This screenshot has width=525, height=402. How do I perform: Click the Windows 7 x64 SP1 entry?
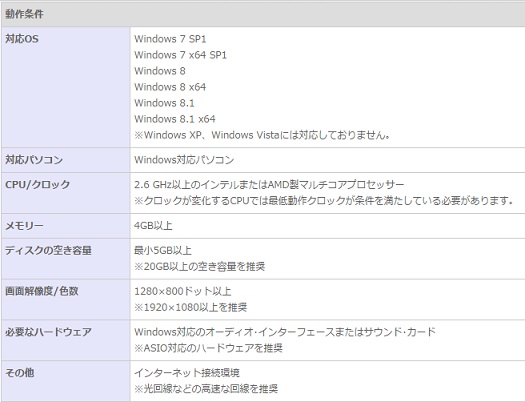180,55
